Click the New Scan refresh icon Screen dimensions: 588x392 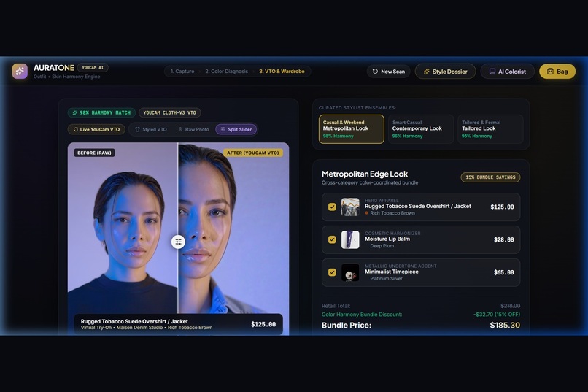[375, 72]
